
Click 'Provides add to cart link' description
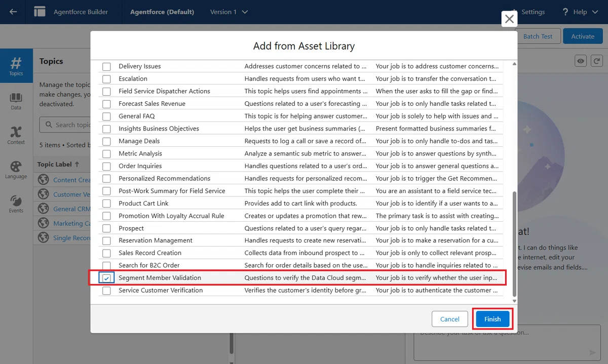301,203
